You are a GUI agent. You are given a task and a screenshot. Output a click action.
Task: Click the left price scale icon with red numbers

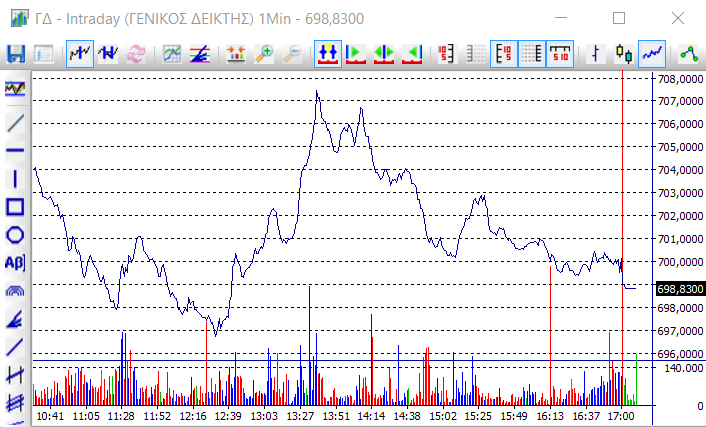click(x=448, y=54)
